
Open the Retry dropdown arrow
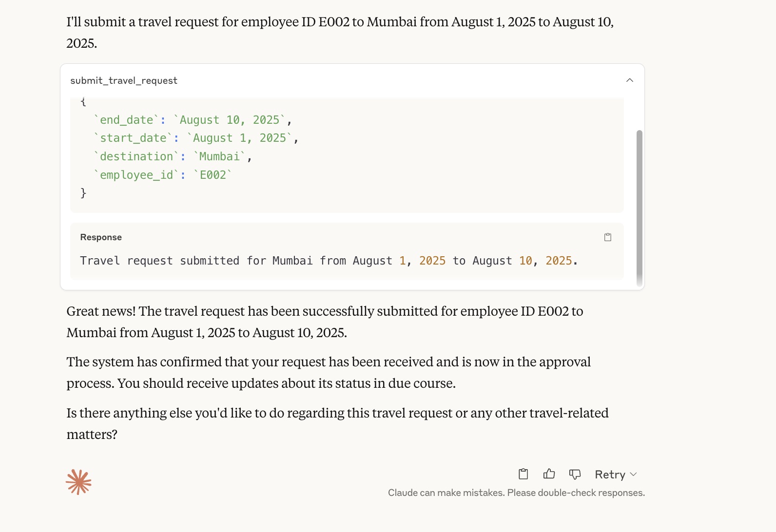pyautogui.click(x=633, y=475)
